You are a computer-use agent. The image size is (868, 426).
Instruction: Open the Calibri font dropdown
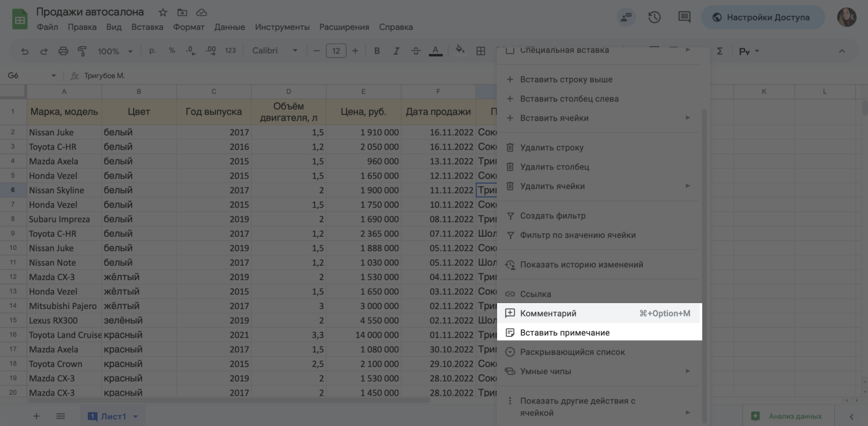[274, 51]
